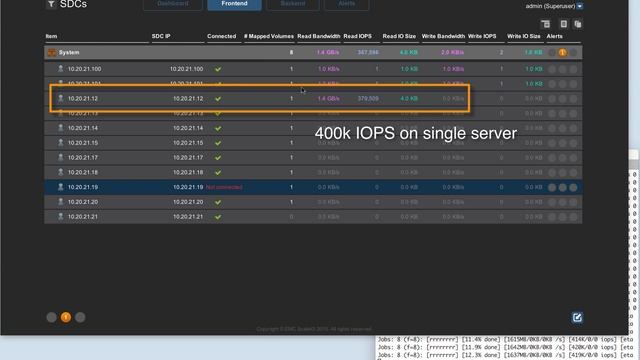Click the connected checkmark for 10.20.21.12
The width and height of the screenshot is (640, 360).
[218, 99]
